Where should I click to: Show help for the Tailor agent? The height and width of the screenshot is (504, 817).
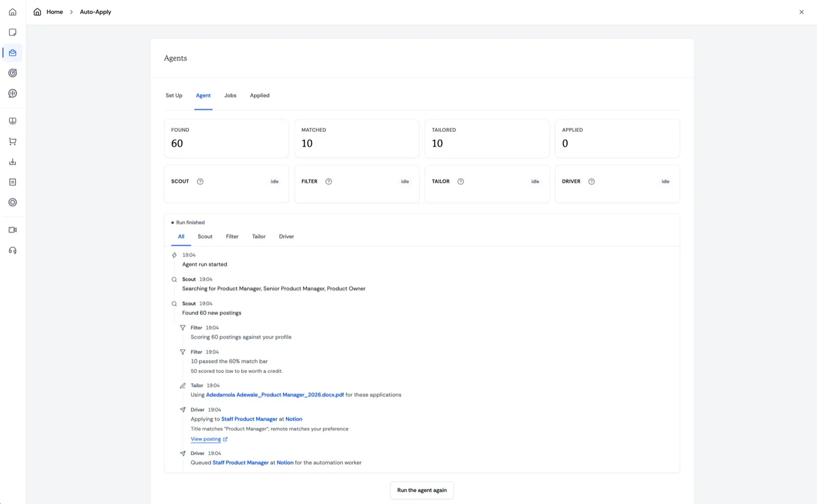coord(460,181)
